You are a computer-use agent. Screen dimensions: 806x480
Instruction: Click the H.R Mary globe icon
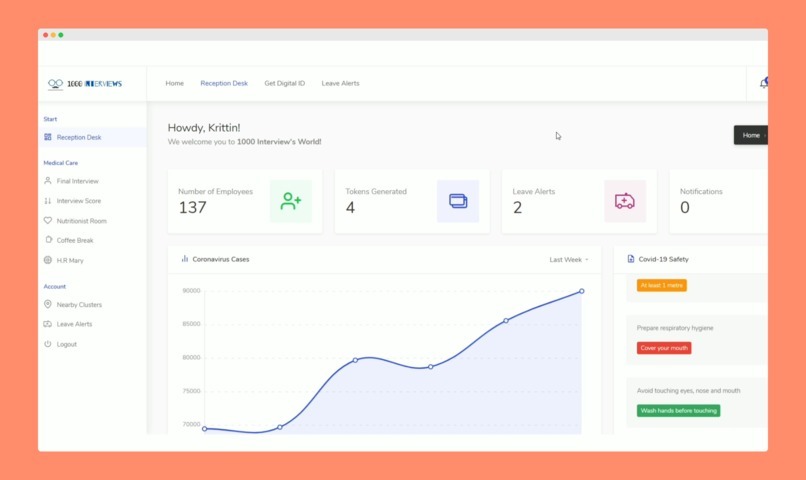(48, 260)
